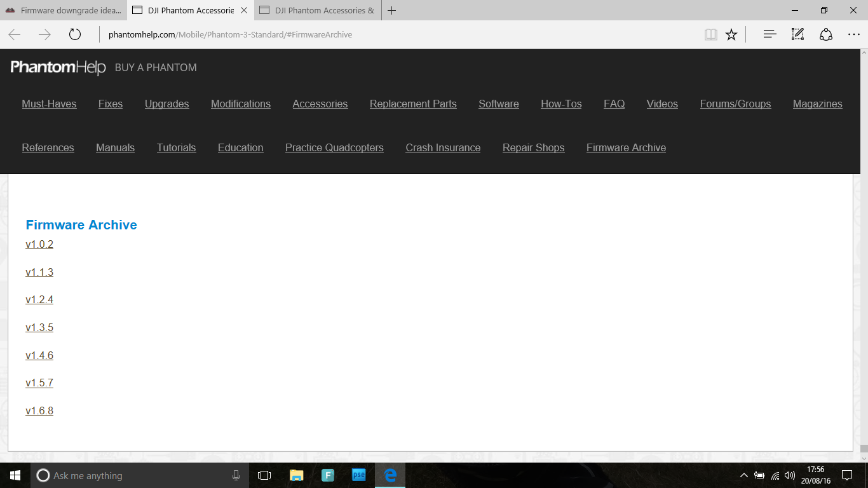Open Wi-Fi network flyout
This screenshot has height=488, width=868.
click(775, 475)
